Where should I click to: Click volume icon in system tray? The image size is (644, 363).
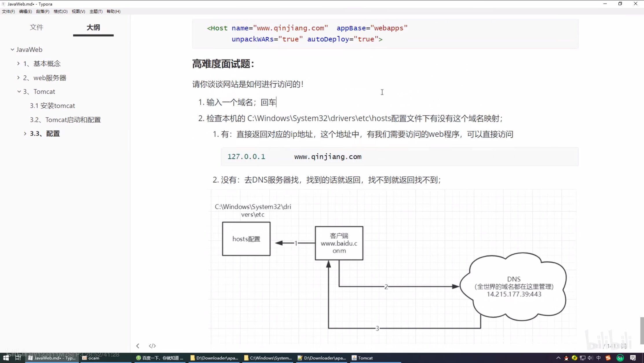click(x=590, y=358)
